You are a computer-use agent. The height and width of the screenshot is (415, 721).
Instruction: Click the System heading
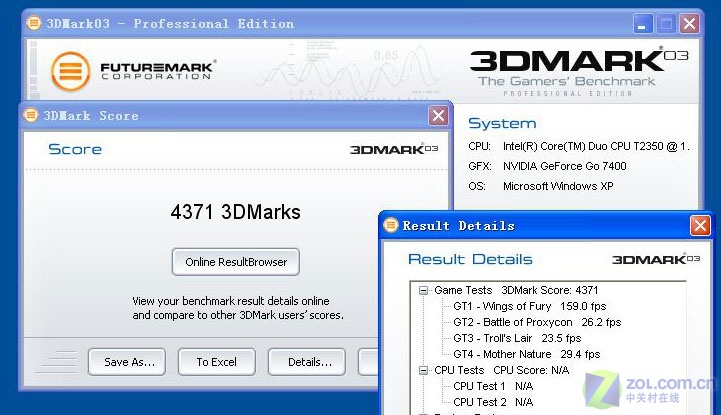click(502, 123)
